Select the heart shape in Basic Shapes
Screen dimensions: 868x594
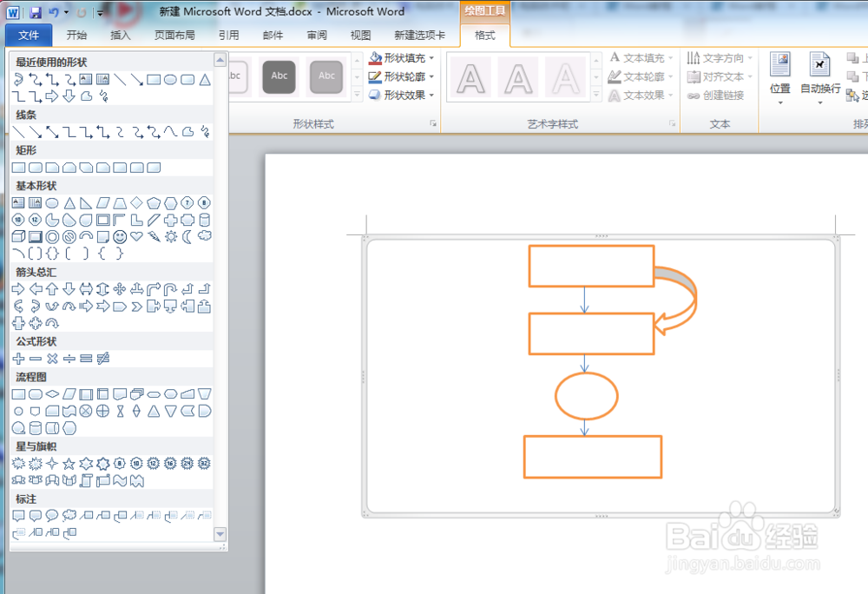pos(135,237)
